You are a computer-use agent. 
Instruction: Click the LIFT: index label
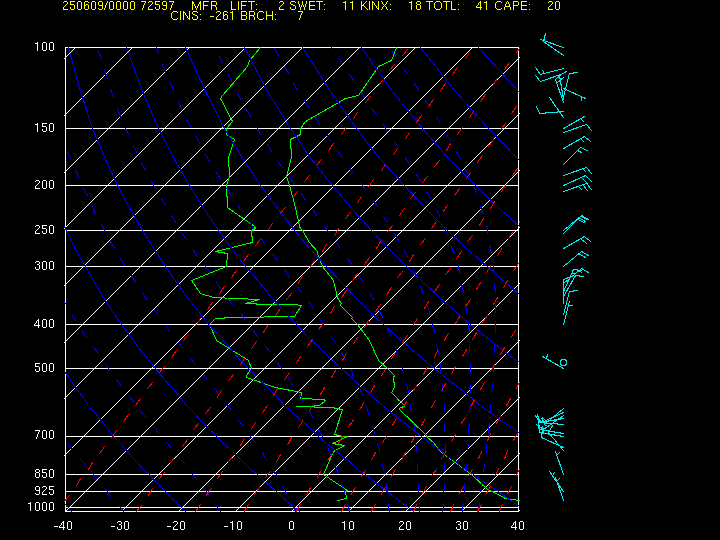coord(244,6)
